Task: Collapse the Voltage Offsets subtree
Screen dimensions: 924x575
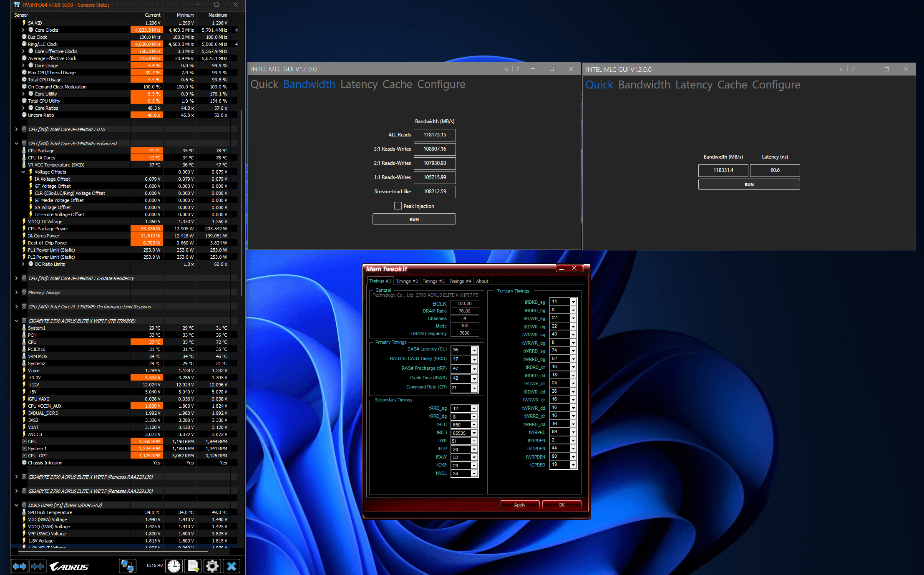Action: point(23,172)
